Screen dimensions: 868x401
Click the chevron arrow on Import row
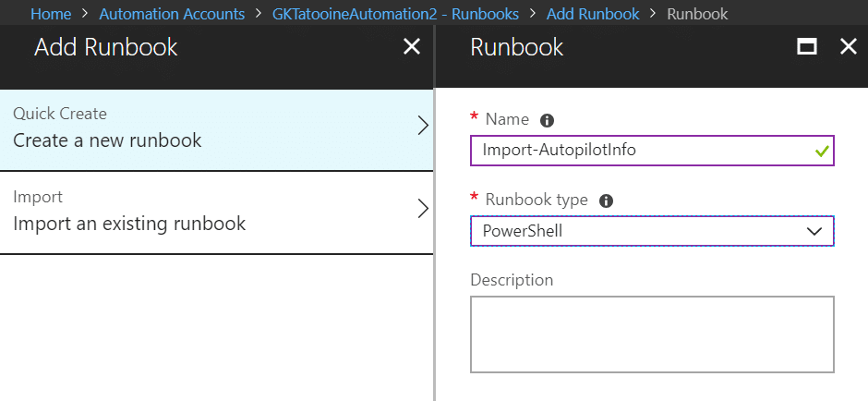[x=423, y=209]
